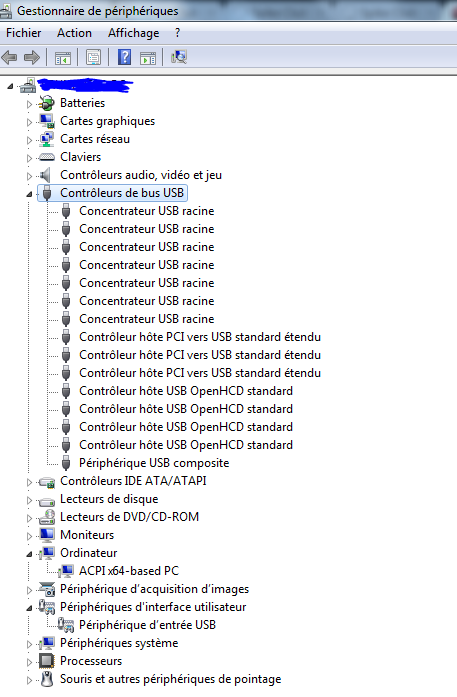Collapse the Contrôleurs de bus USB node
The image size is (457, 697).
(29, 194)
